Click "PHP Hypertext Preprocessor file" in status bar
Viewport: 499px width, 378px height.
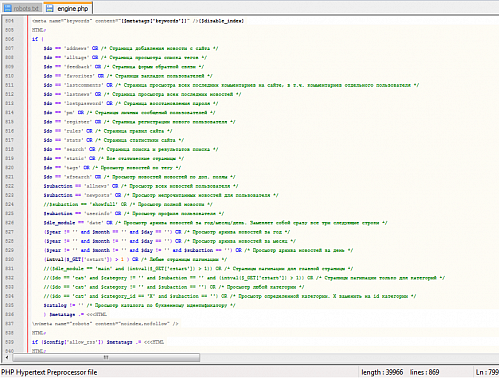pos(49,372)
